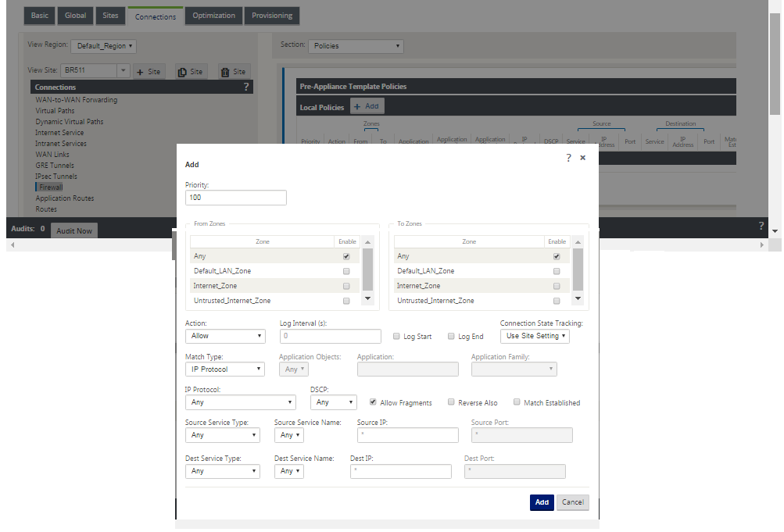Click help icon in Audits bar
Image resolution: width=784 pixels, height=532 pixels.
tap(761, 225)
